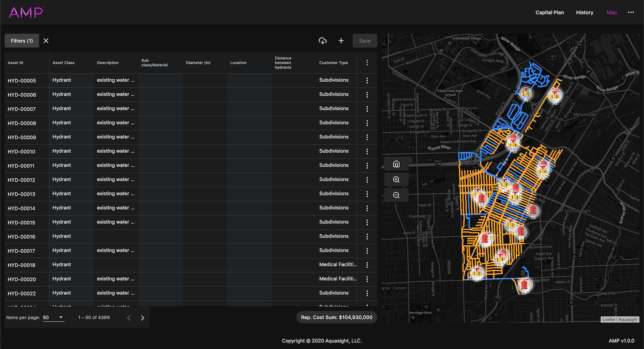Click the Description column header
644x349 pixels.
(x=108, y=63)
